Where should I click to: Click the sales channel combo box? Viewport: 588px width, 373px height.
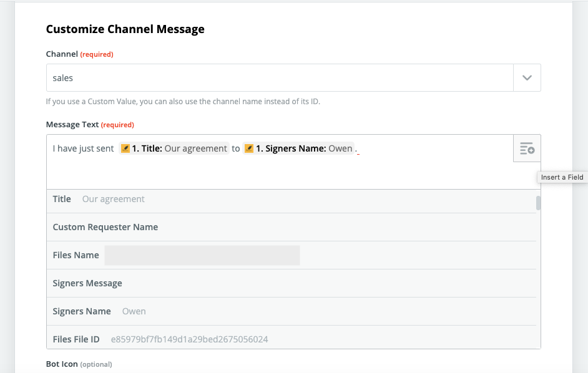coord(280,77)
